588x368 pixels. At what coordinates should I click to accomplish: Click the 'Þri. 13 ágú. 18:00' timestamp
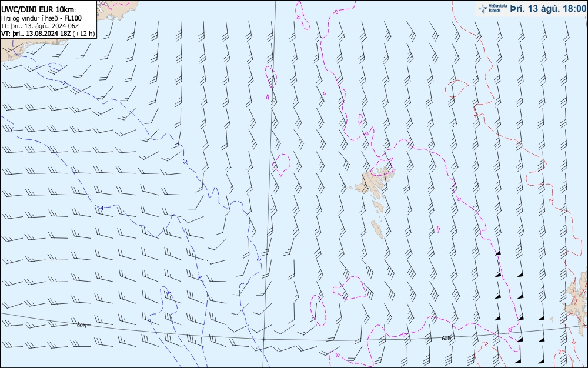coord(548,8)
